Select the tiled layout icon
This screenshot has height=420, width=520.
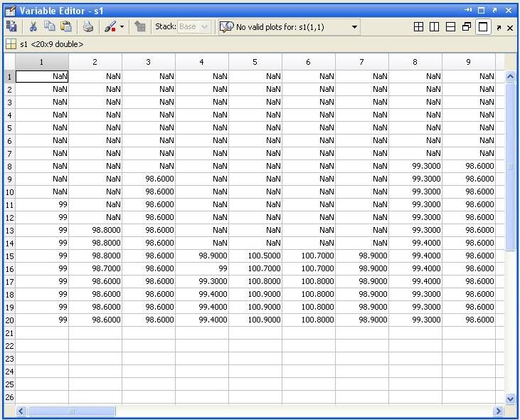point(418,27)
